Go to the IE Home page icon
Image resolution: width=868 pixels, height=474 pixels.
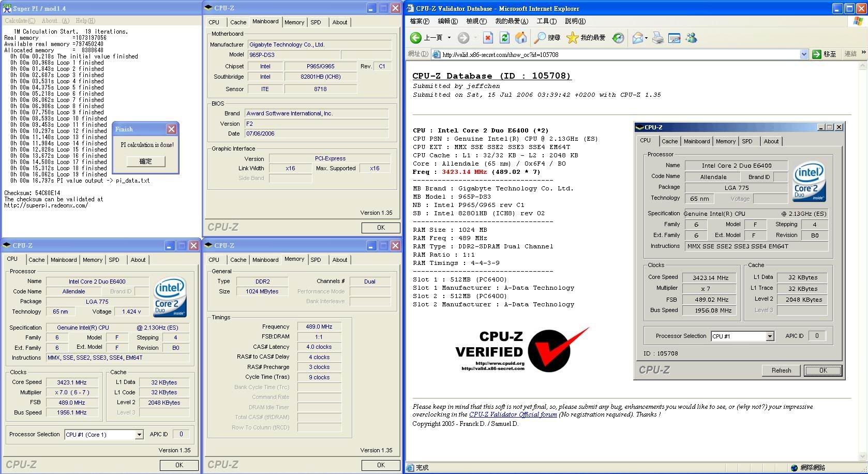coord(521,38)
